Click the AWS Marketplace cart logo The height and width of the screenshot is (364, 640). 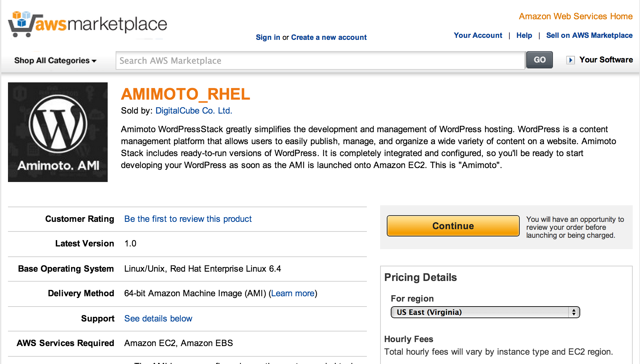point(88,24)
